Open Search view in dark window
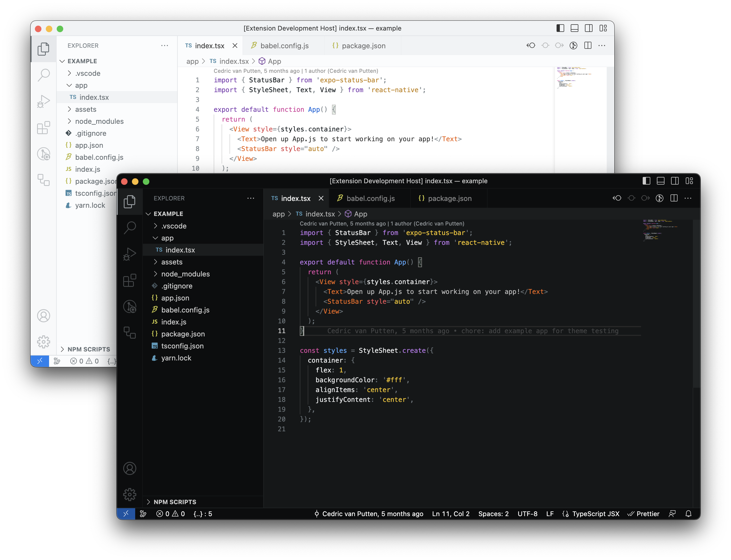Image resolution: width=731 pixels, height=560 pixels. tap(130, 228)
